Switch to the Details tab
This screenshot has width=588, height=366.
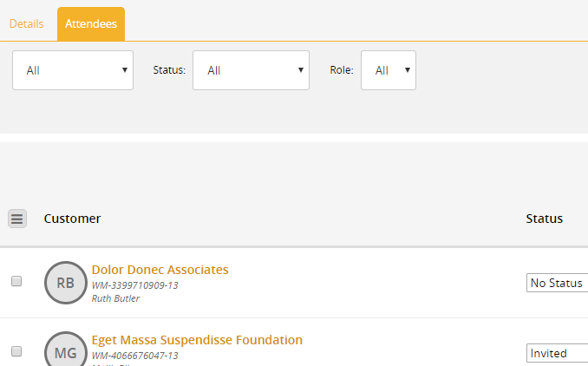click(x=27, y=23)
